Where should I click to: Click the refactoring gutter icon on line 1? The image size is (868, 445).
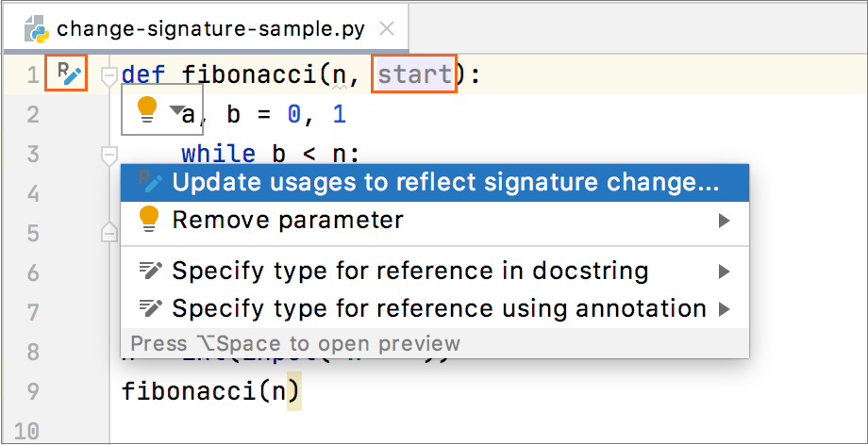tap(66, 74)
